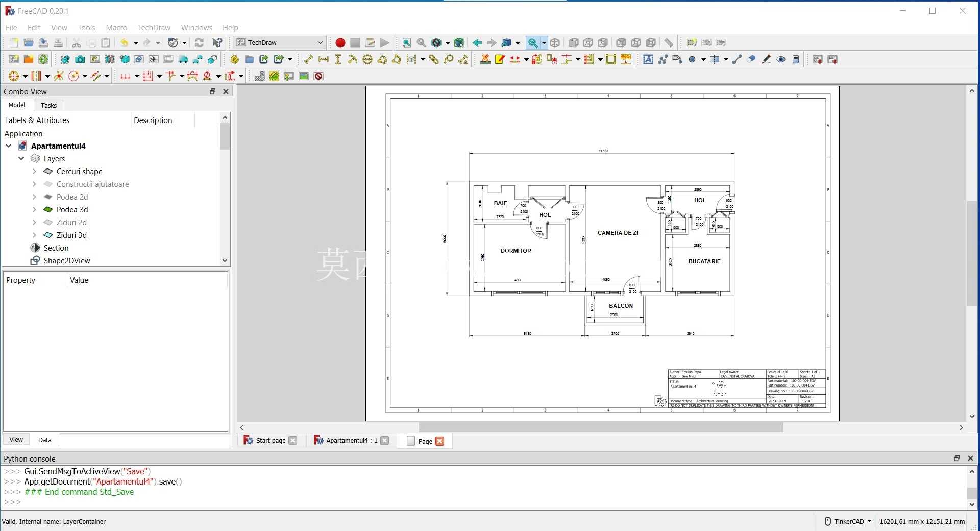
Task: Open the draw style dropdown arrow
Action: click(447, 43)
